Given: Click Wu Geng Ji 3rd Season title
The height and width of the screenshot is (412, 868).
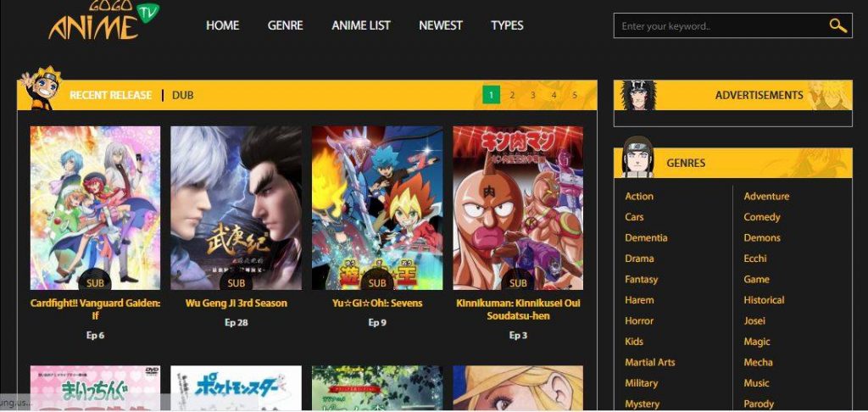Looking at the screenshot, I should [x=236, y=303].
